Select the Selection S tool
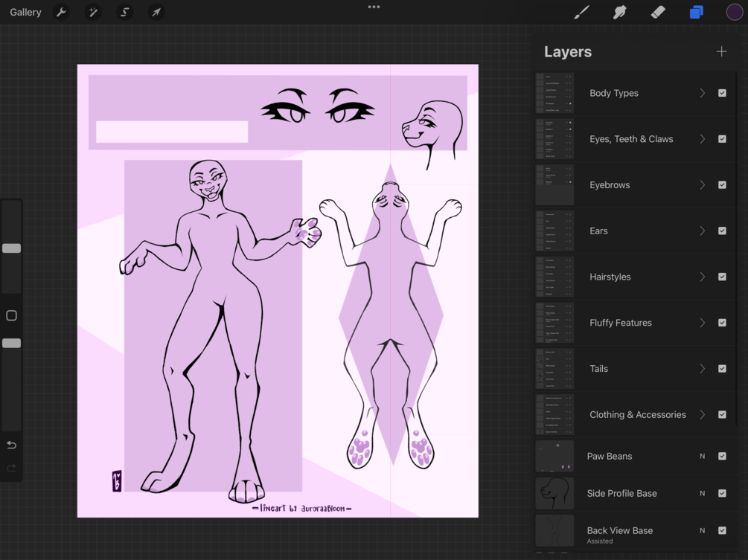This screenshot has height=560, width=748. coord(124,12)
